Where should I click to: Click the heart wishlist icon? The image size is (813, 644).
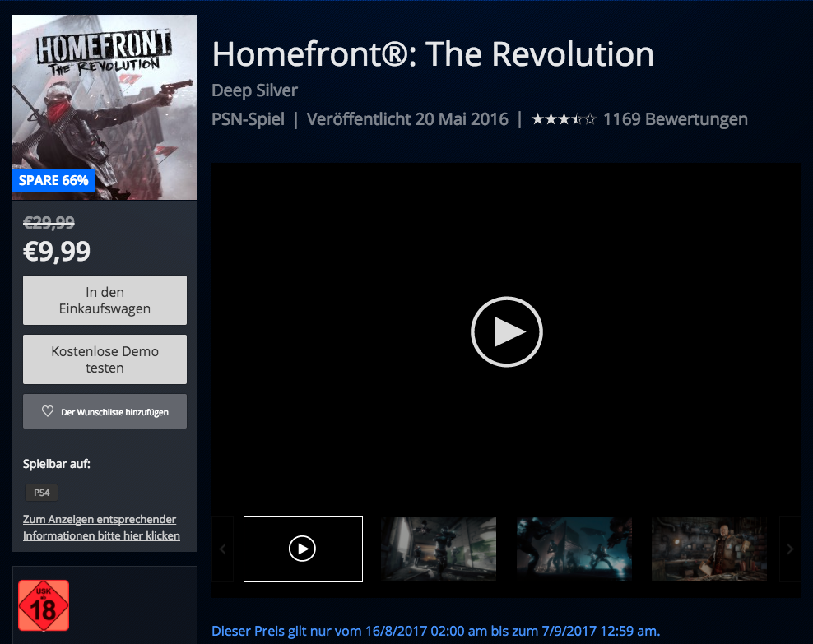48,411
